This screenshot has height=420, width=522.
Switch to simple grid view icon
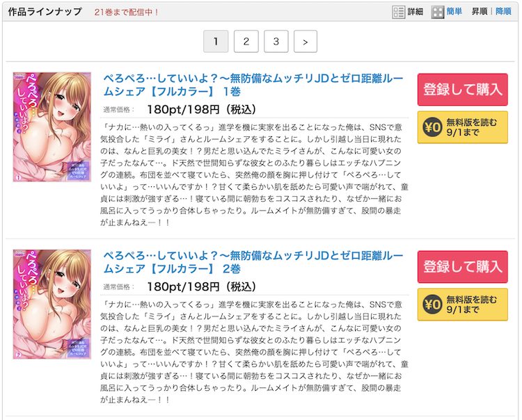[438, 13]
